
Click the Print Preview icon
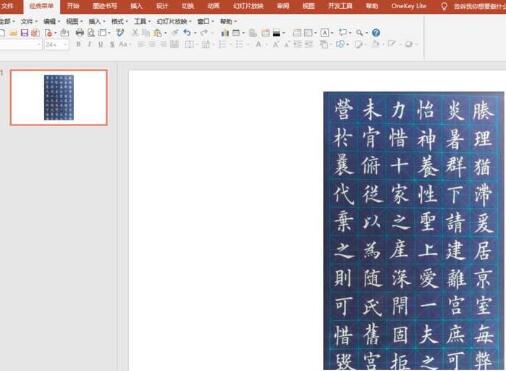point(91,33)
